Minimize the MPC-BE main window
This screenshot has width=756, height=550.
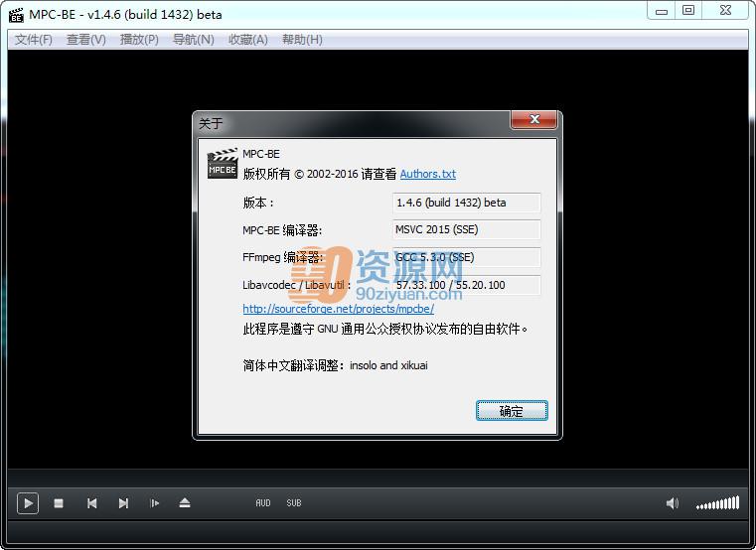pyautogui.click(x=662, y=11)
